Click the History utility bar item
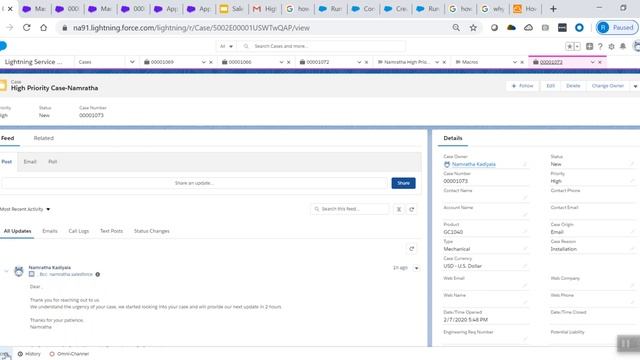Viewport: 640px width, 360px height. coord(29,354)
